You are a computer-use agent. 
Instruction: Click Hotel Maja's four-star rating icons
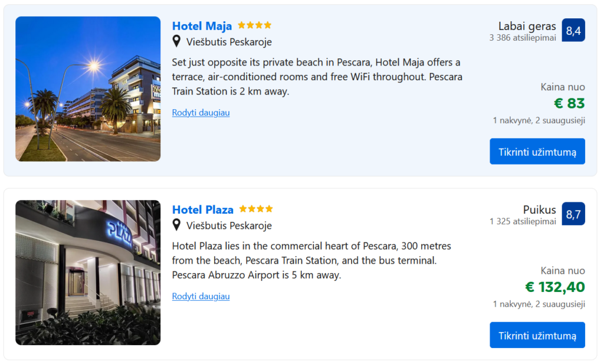pyautogui.click(x=255, y=25)
